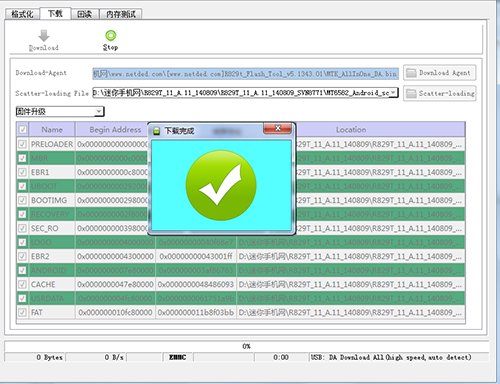Click the Download-Agent path field
Screen dimensions: 500x384
coord(245,74)
